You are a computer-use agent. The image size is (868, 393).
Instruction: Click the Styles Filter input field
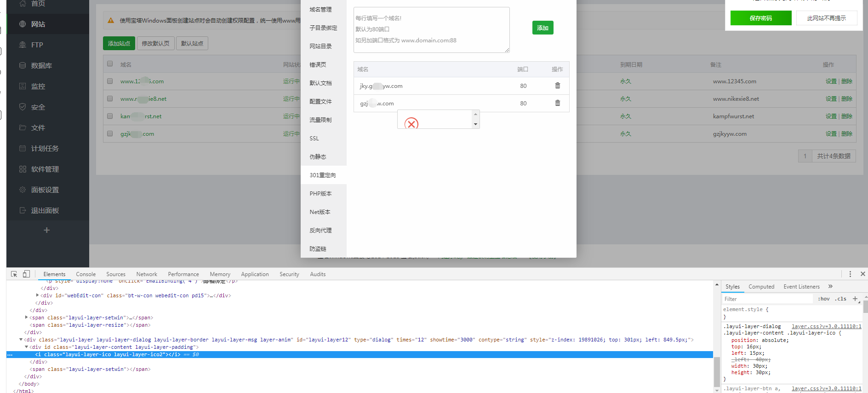768,299
